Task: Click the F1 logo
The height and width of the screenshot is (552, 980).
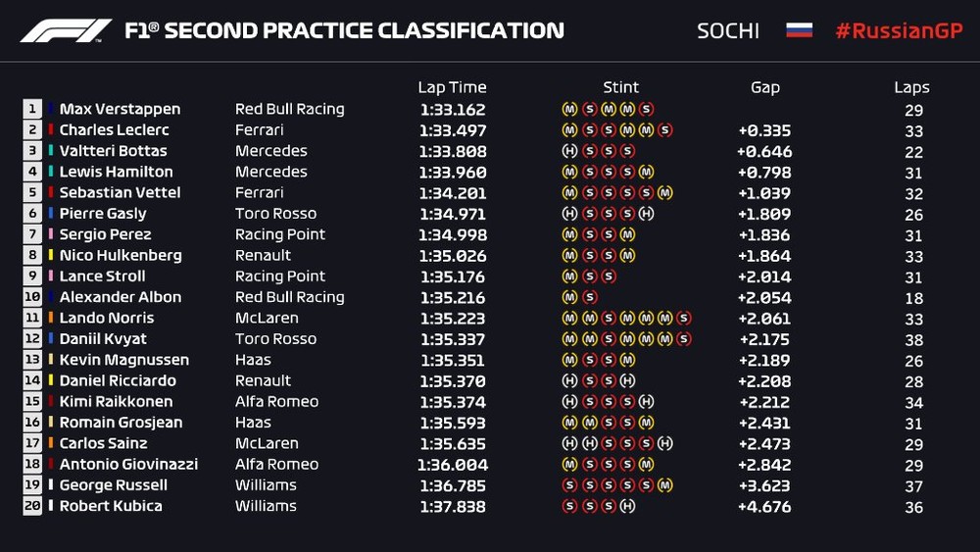Action: pos(66,30)
